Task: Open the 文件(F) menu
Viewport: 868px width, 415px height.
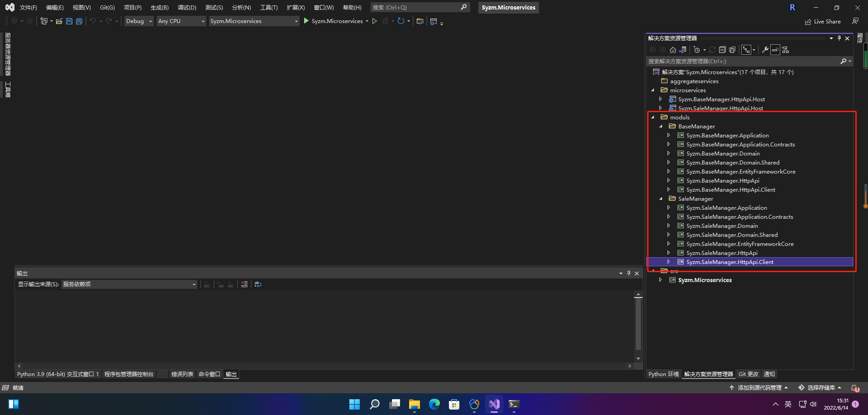Action: [x=28, y=8]
